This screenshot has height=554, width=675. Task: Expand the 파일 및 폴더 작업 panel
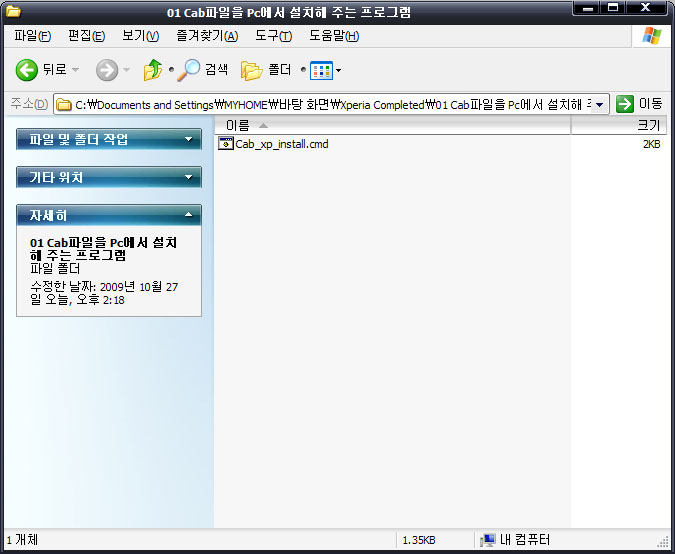[x=189, y=140]
